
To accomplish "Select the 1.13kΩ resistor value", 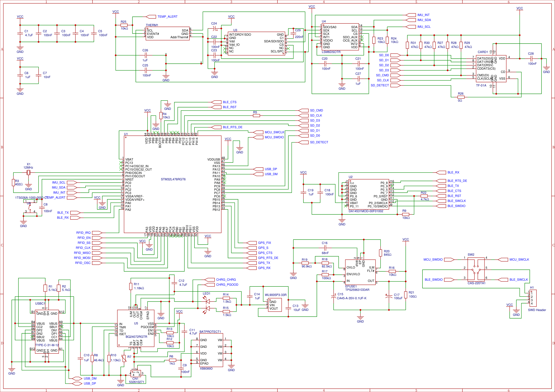I will pos(116,360).
